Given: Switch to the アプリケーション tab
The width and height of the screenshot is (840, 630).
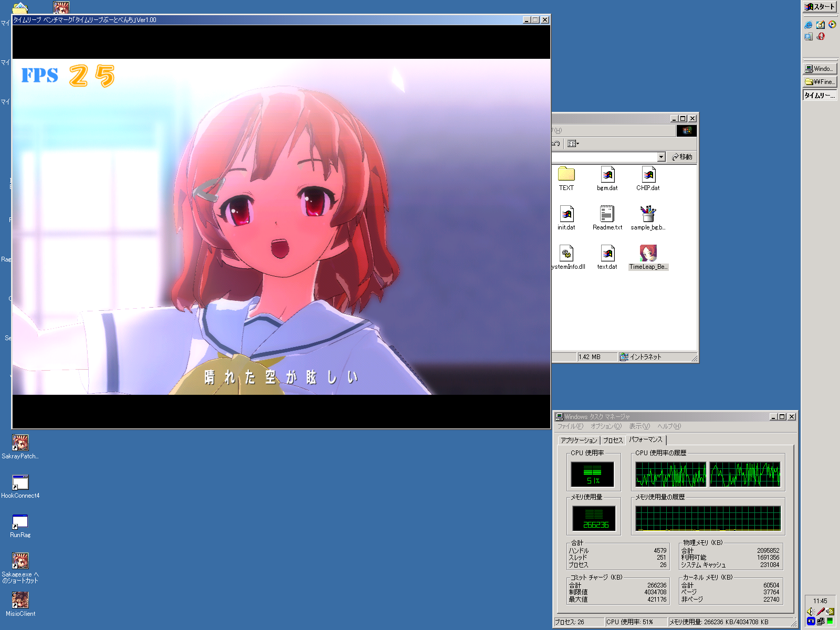Looking at the screenshot, I should tap(579, 440).
